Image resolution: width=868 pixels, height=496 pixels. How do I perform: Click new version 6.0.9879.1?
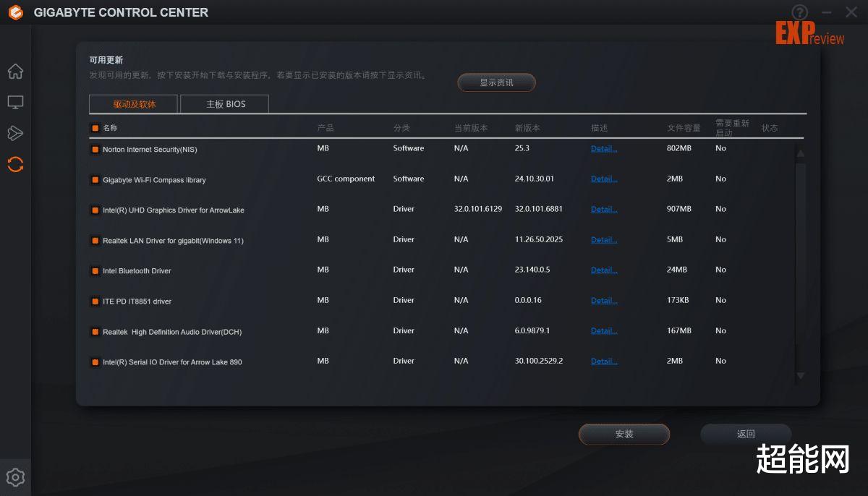(532, 330)
